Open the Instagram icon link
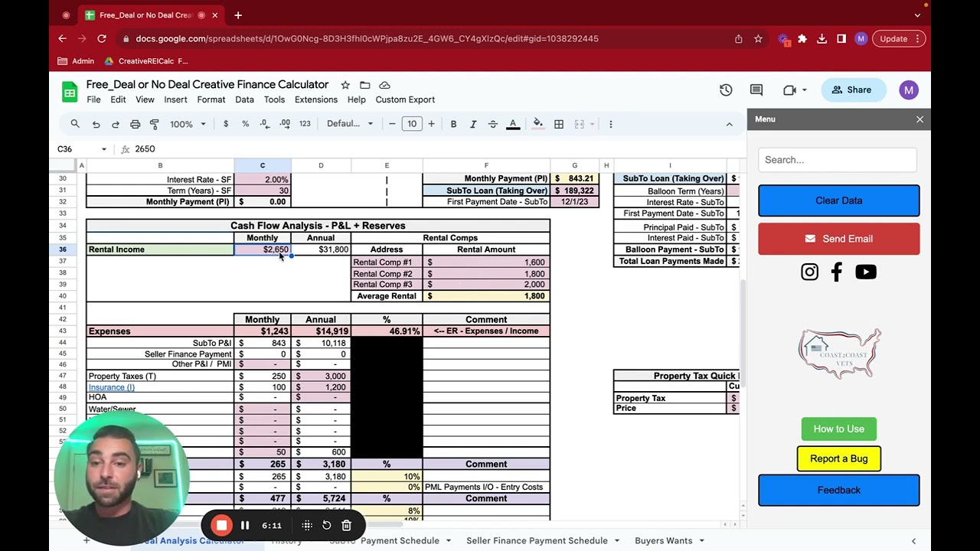980x551 pixels. pos(809,272)
